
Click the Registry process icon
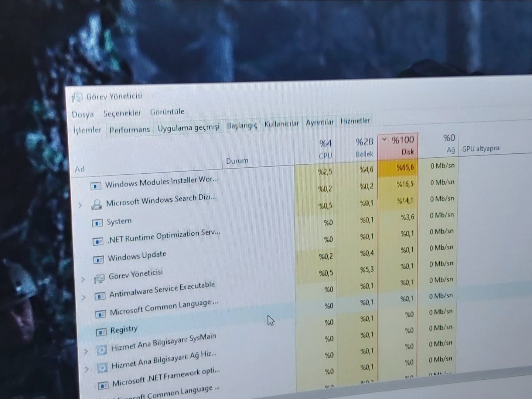(x=101, y=332)
